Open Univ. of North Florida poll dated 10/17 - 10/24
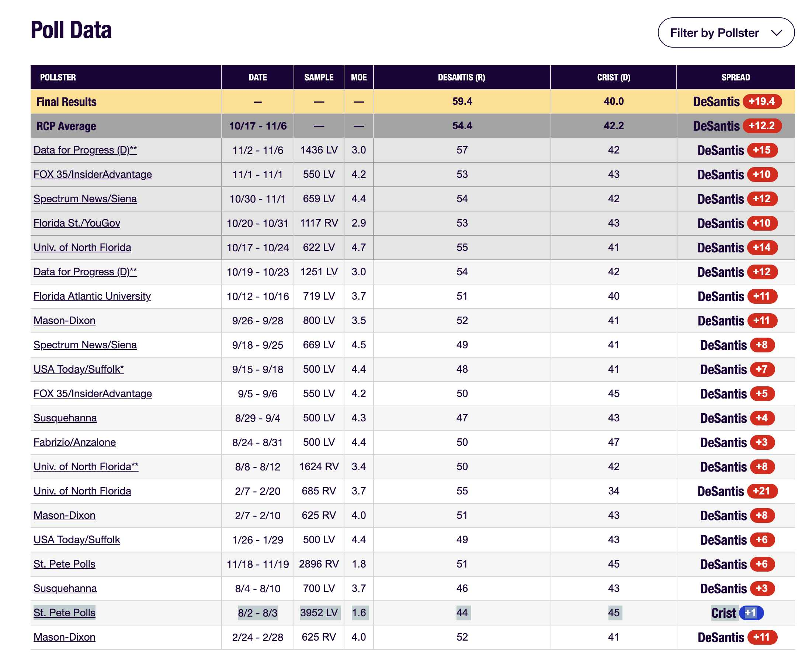 (82, 248)
